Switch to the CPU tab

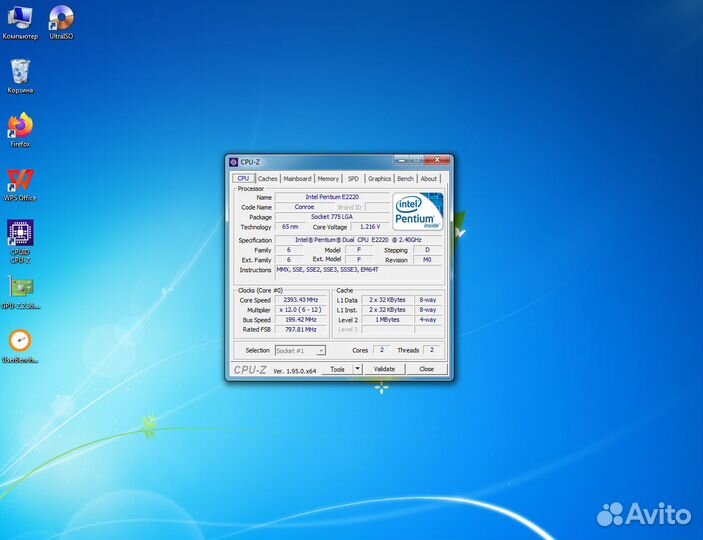[243, 178]
